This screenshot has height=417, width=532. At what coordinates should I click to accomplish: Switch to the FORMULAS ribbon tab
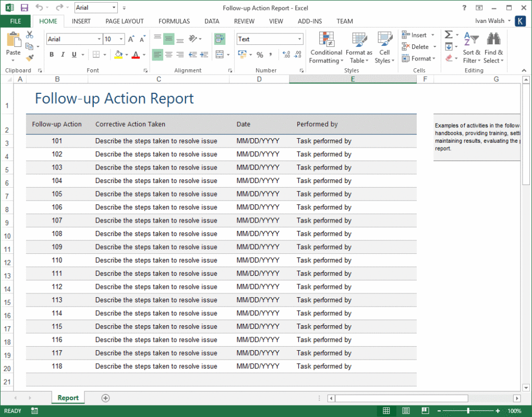(x=174, y=21)
